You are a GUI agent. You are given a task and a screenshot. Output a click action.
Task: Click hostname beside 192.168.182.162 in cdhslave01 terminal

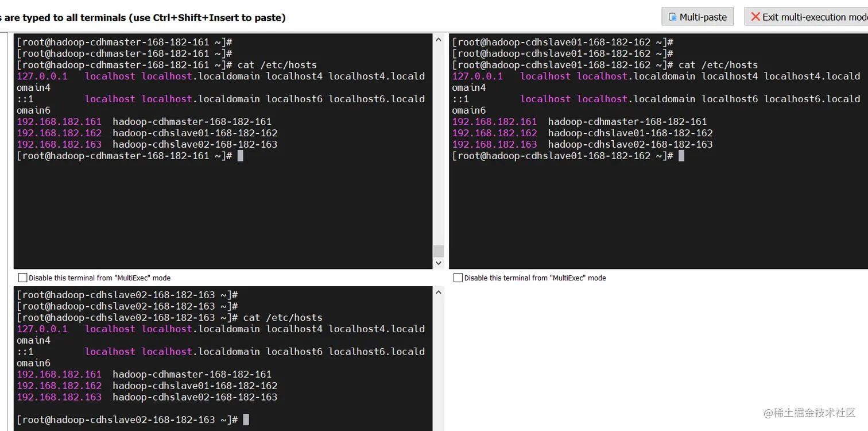630,133
